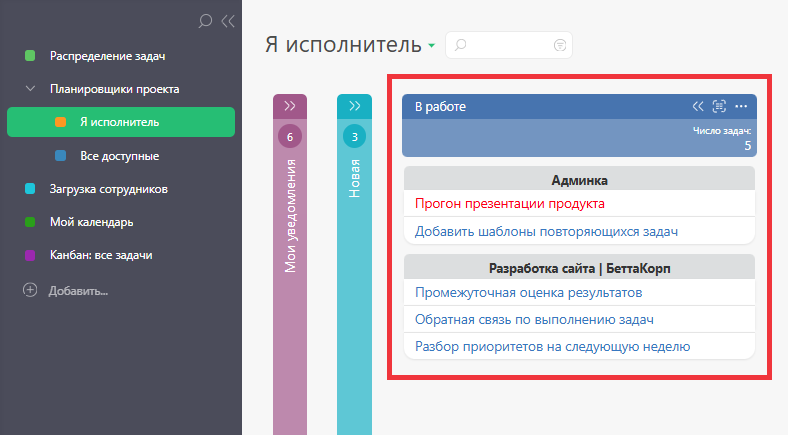Click the vertical Новая column label

[x=354, y=178]
